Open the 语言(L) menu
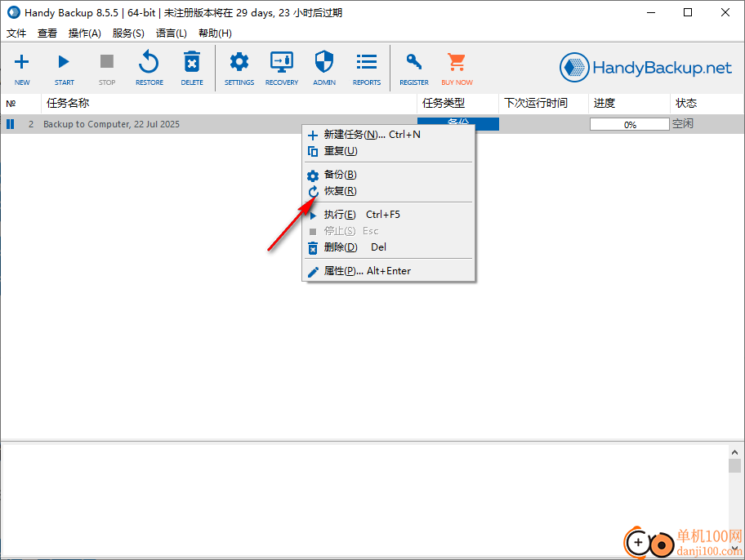This screenshot has width=745, height=560. tap(171, 33)
